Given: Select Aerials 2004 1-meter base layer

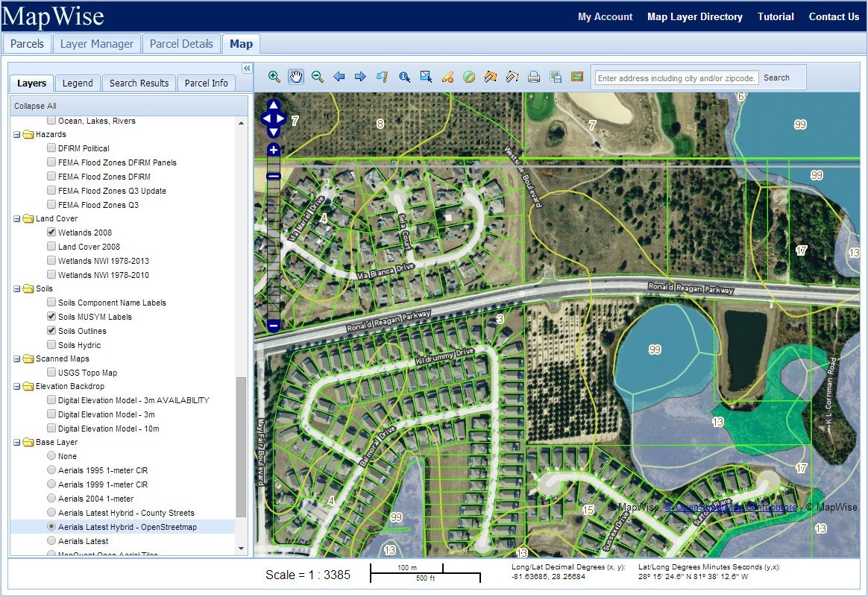Looking at the screenshot, I should pos(51,499).
